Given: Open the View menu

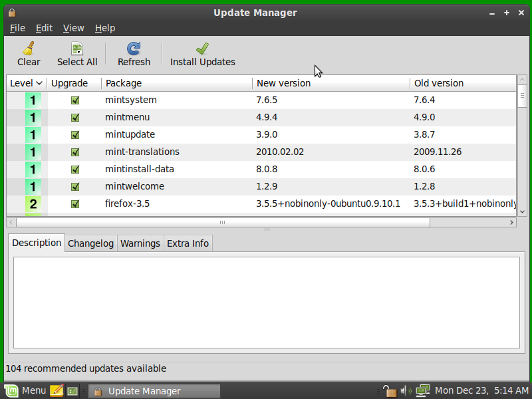Looking at the screenshot, I should tap(73, 28).
